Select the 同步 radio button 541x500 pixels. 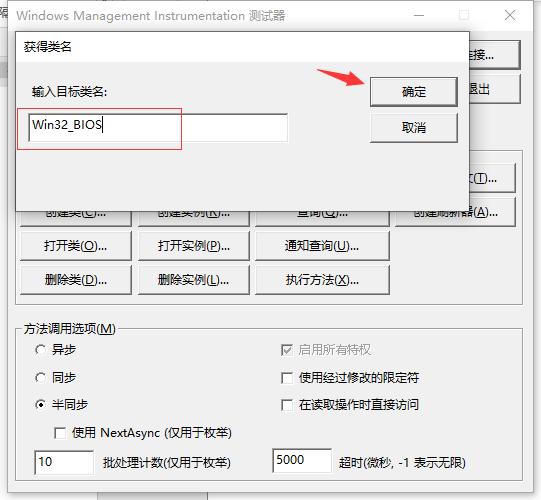pyautogui.click(x=40, y=378)
